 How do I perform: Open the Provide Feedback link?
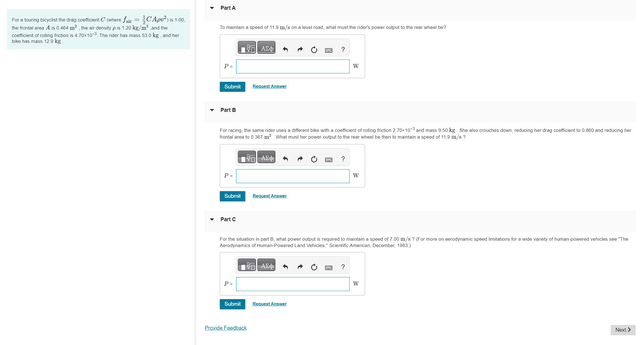[226, 328]
